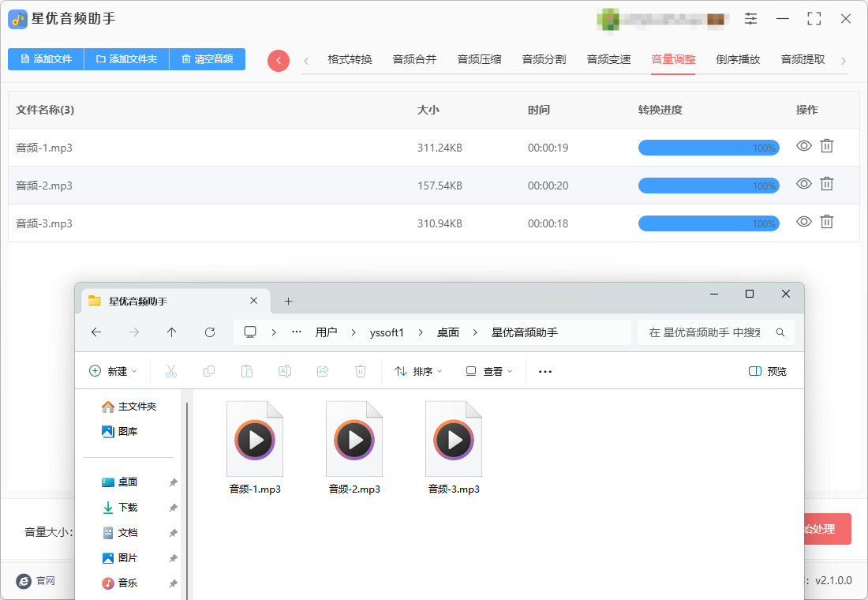Open the 音频提取 tab
The height and width of the screenshot is (600, 868).
click(803, 59)
